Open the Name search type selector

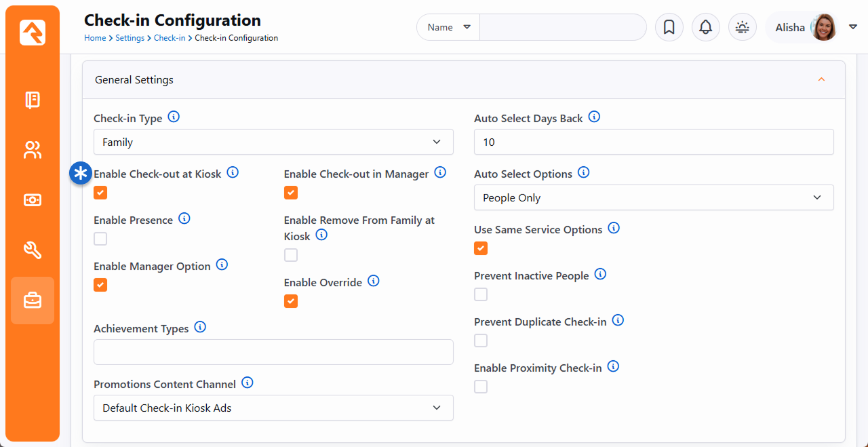coord(448,28)
